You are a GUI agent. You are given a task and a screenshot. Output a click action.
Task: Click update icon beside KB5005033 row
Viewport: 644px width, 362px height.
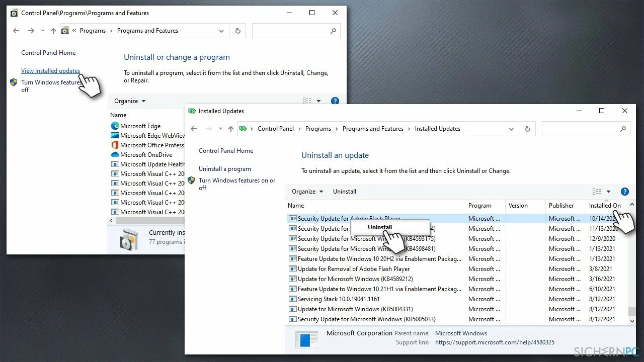pos(293,319)
